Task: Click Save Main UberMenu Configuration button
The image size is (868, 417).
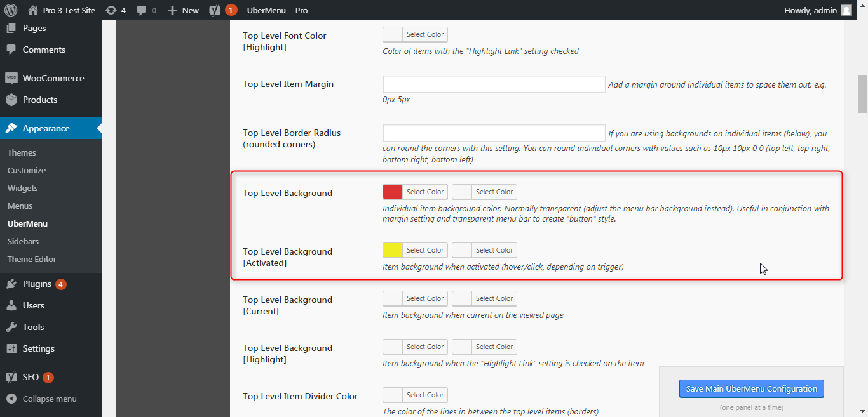Action: tap(752, 388)
